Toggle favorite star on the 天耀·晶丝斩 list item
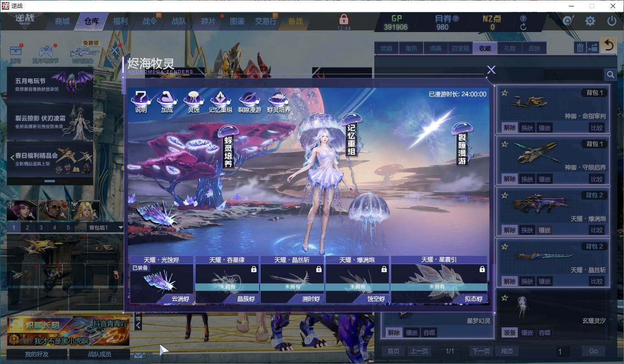Image resolution: width=624 pixels, height=364 pixels. click(504, 246)
